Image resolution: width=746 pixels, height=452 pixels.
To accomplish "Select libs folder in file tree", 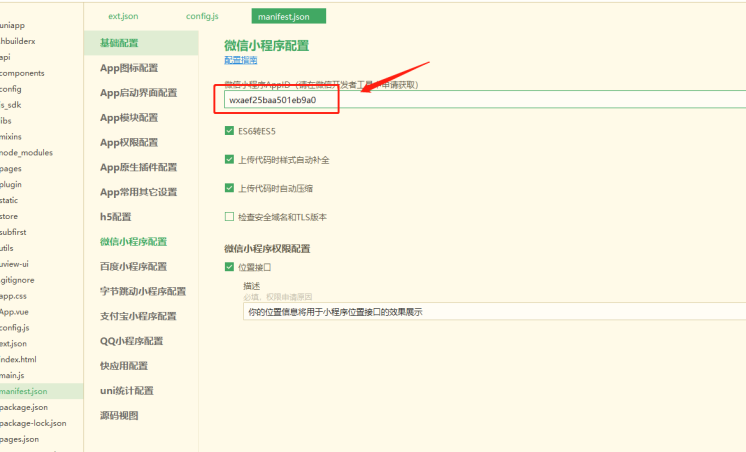I will tap(6, 121).
